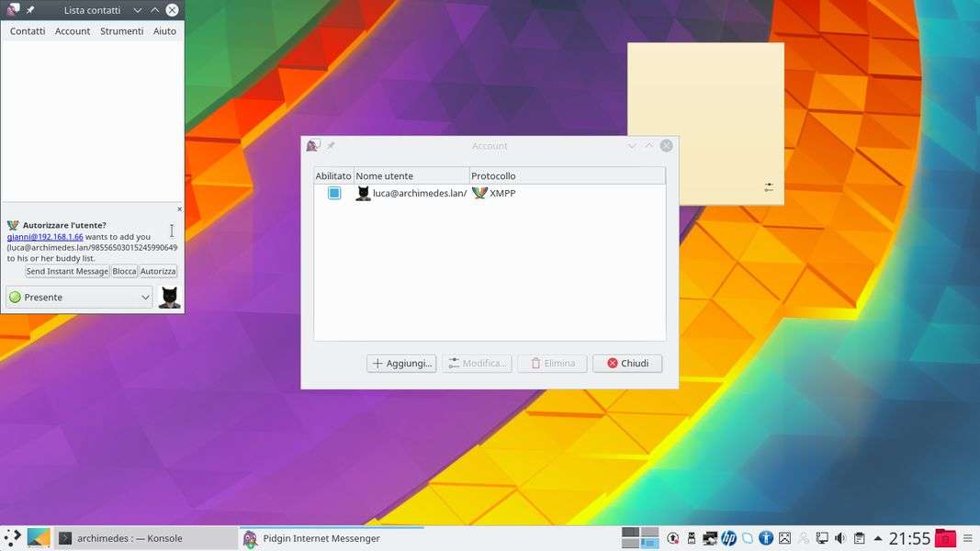Screen dimensions: 980x551
Task: Click the Elimina button
Action: pos(553,363)
